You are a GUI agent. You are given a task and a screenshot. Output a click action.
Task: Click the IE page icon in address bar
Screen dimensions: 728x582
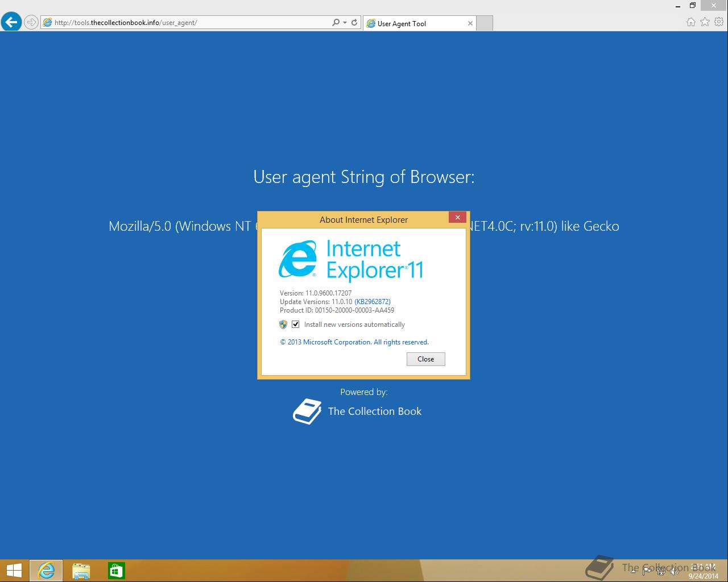tap(48, 23)
